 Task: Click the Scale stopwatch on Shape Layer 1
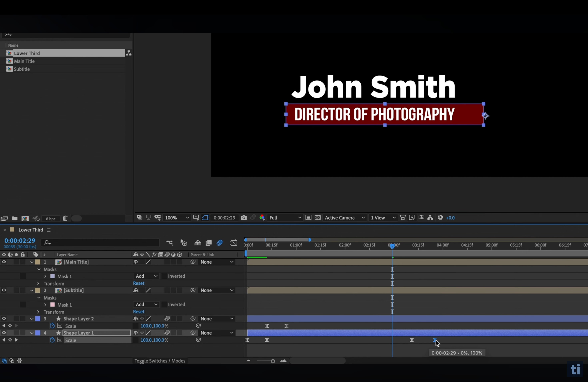click(x=52, y=340)
